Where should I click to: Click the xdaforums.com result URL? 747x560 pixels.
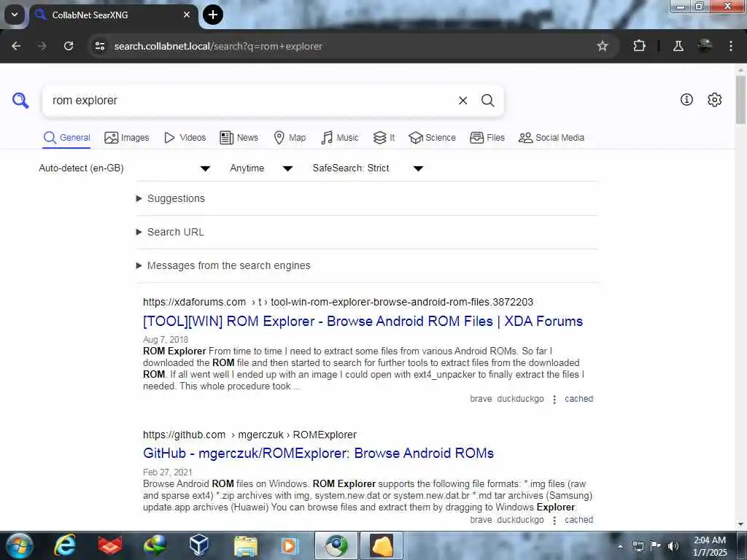[338, 302]
